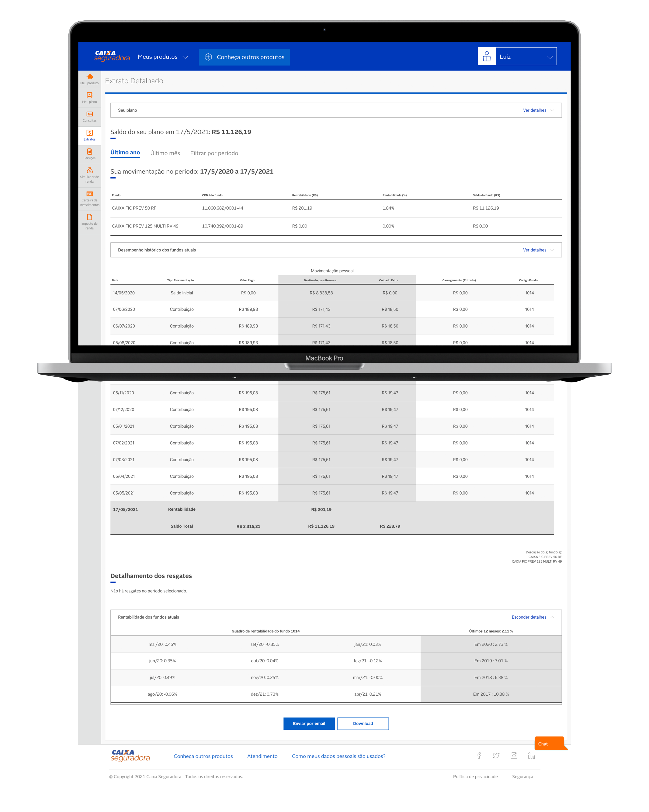Follow the Atendimento footer link
The width and height of the screenshot is (649, 812).
[262, 756]
